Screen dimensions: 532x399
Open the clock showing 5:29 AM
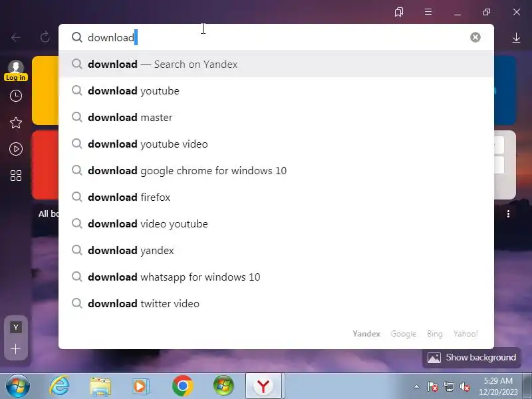[498, 386]
